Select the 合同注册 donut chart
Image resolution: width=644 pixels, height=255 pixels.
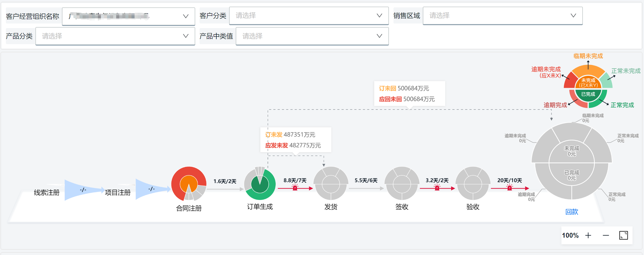189,184
